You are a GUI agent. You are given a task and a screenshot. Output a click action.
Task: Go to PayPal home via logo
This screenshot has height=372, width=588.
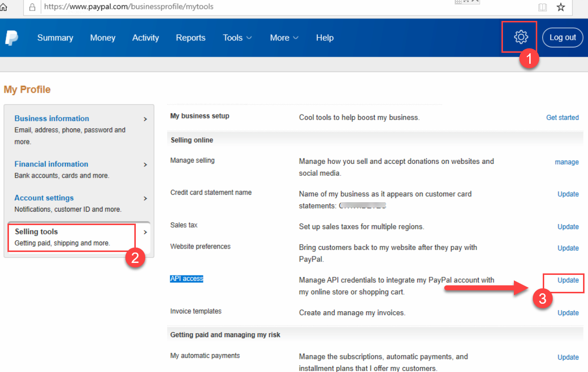coord(11,37)
